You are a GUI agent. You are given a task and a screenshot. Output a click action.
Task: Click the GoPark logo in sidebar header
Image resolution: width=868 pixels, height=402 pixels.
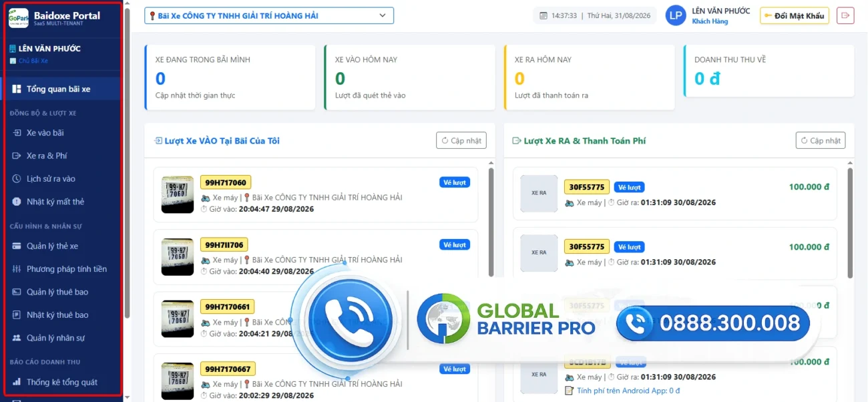point(19,18)
